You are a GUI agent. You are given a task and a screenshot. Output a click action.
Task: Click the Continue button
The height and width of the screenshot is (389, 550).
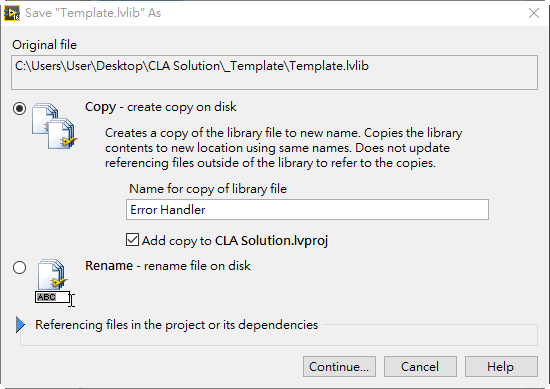339,367
